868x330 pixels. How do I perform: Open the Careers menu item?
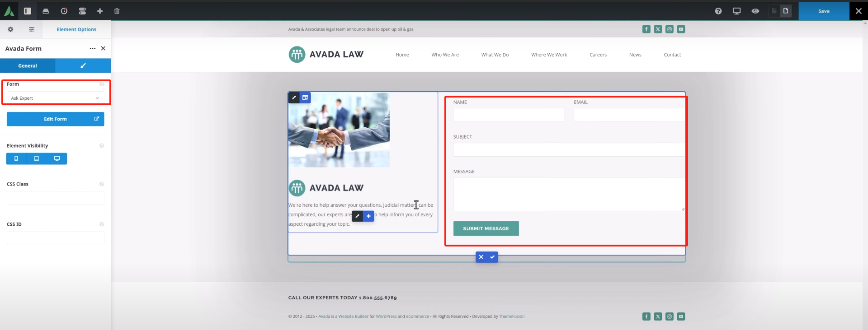598,55
